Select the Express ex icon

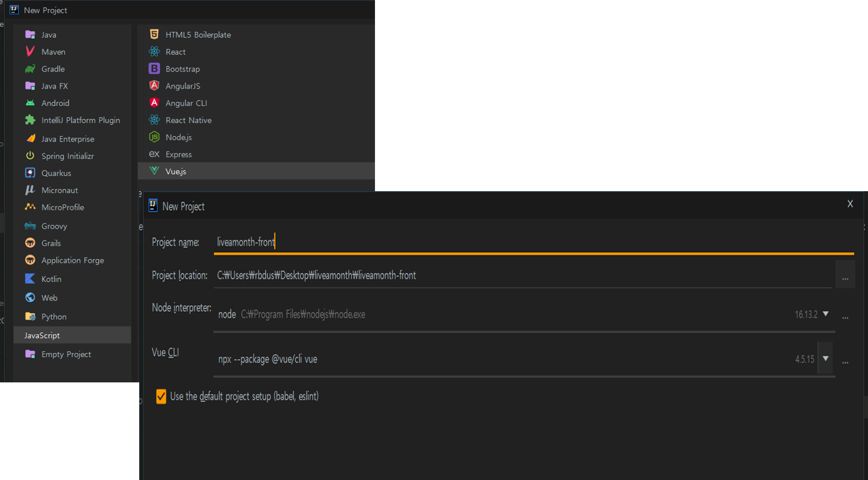(154, 154)
